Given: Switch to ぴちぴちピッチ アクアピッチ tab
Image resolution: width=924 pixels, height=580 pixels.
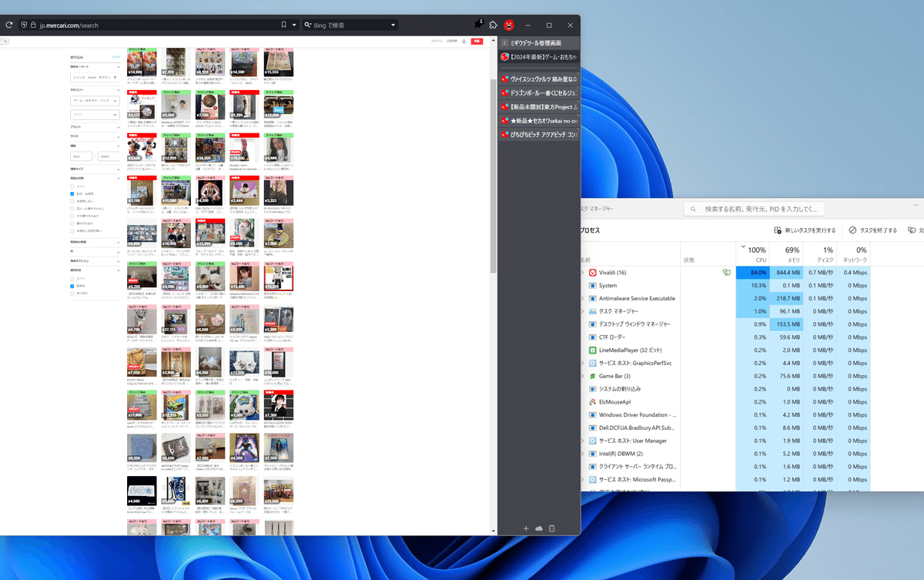Looking at the screenshot, I should coord(538,134).
